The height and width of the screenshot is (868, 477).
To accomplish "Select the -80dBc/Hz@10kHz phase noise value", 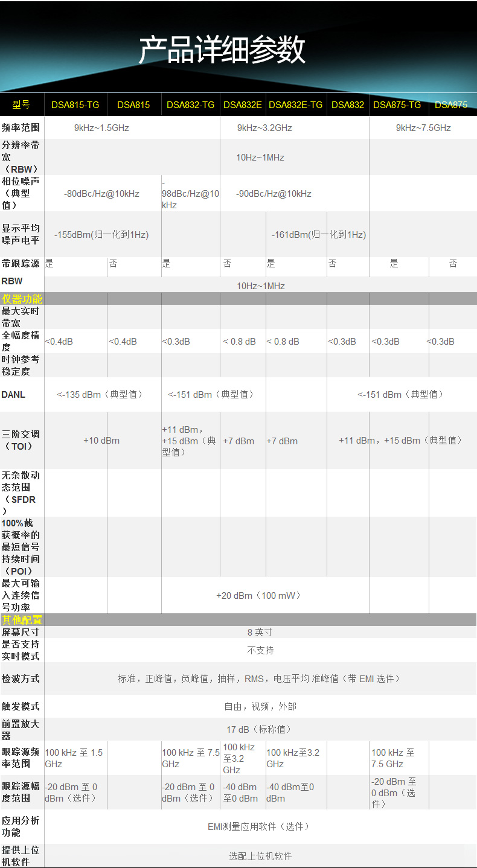I will pos(101,194).
